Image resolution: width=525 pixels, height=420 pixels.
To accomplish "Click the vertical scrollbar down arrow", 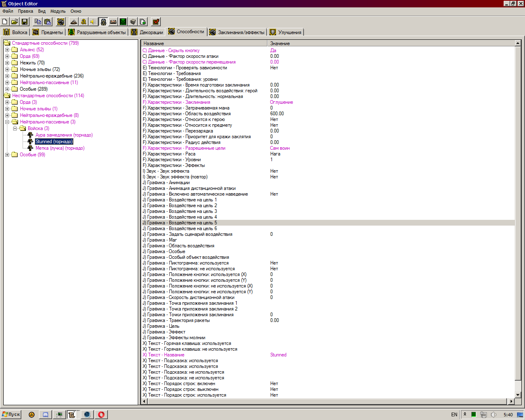I will (x=518, y=395).
